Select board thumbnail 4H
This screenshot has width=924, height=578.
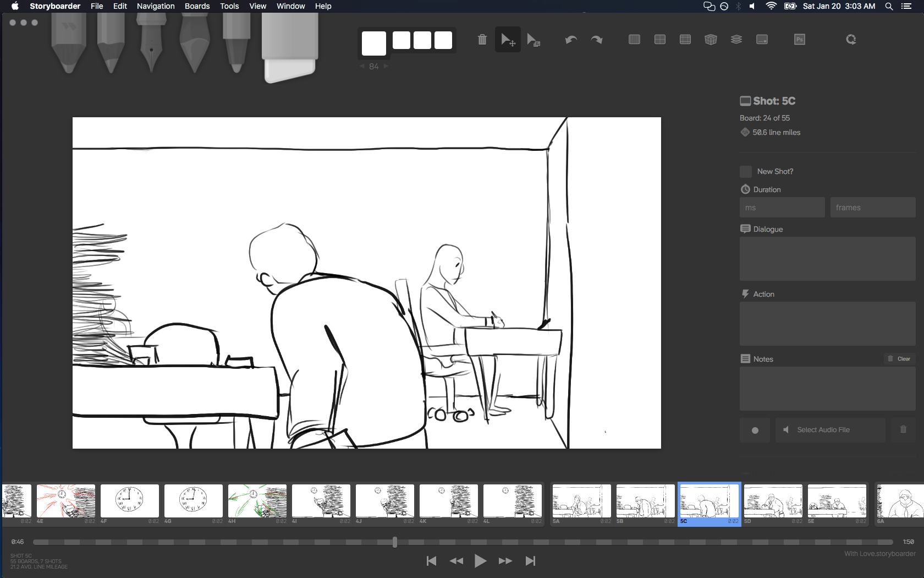click(x=257, y=501)
